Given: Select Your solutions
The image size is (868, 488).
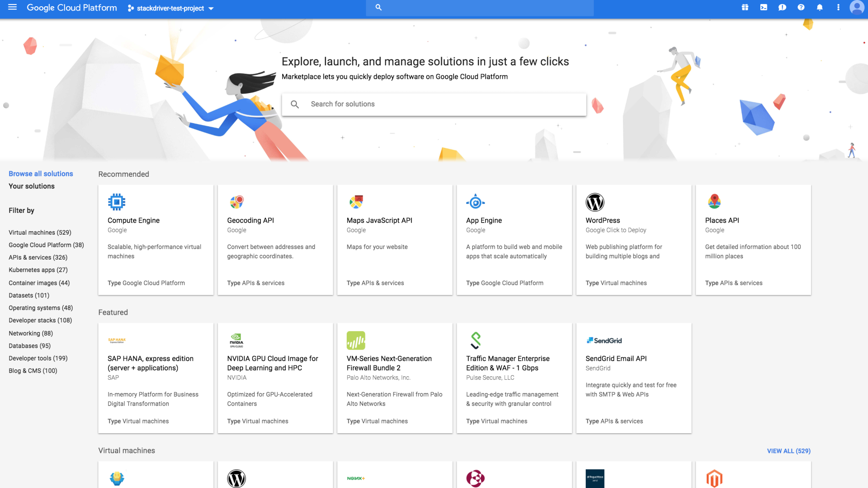Looking at the screenshot, I should click(x=32, y=186).
